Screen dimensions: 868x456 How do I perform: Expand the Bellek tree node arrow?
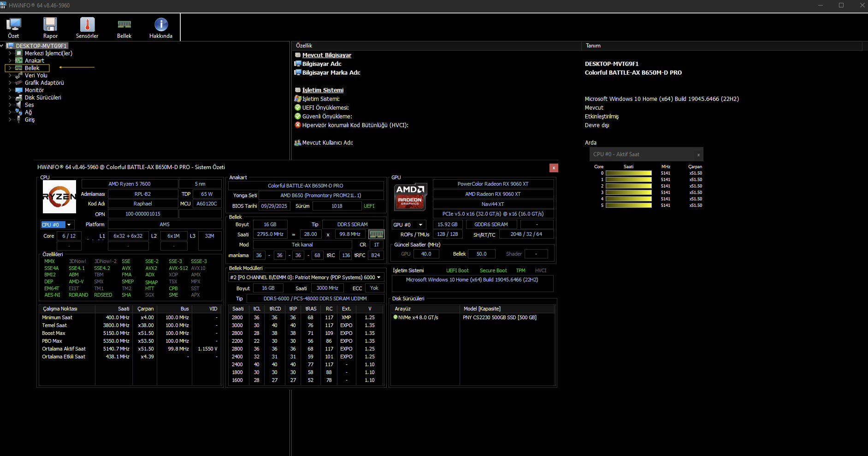(10, 68)
